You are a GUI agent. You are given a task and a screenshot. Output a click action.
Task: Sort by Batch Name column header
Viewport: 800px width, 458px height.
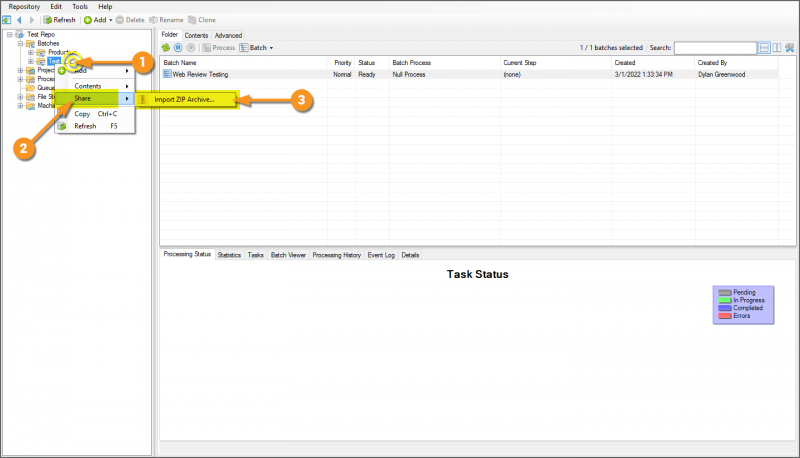coord(244,63)
